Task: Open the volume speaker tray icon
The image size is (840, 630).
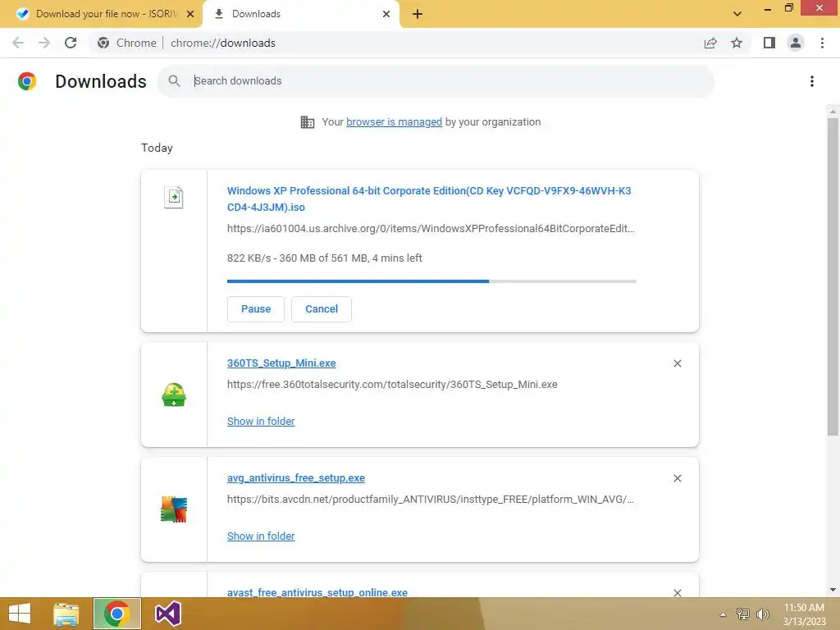Action: [x=762, y=614]
